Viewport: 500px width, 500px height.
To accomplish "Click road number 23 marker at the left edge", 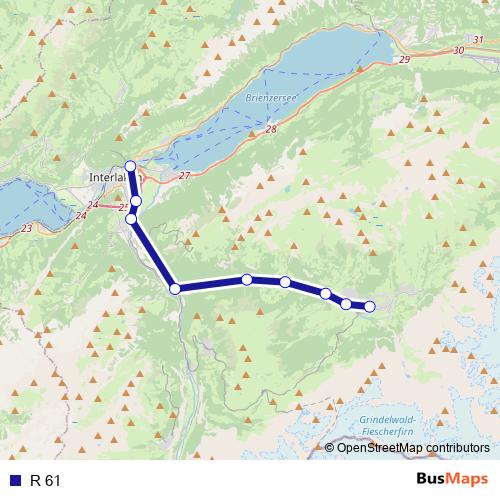I will point(27,228).
